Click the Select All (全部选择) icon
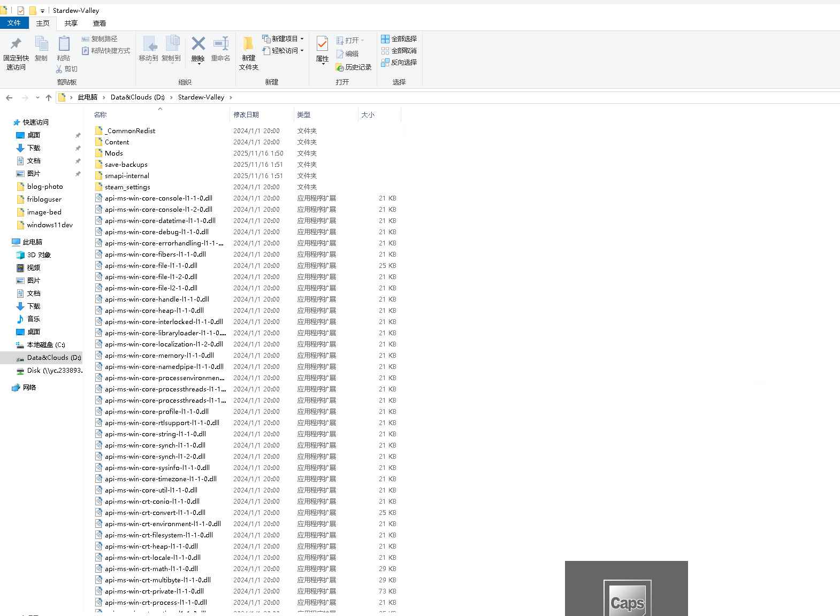Viewport: 840px width, 616px height. click(x=385, y=39)
